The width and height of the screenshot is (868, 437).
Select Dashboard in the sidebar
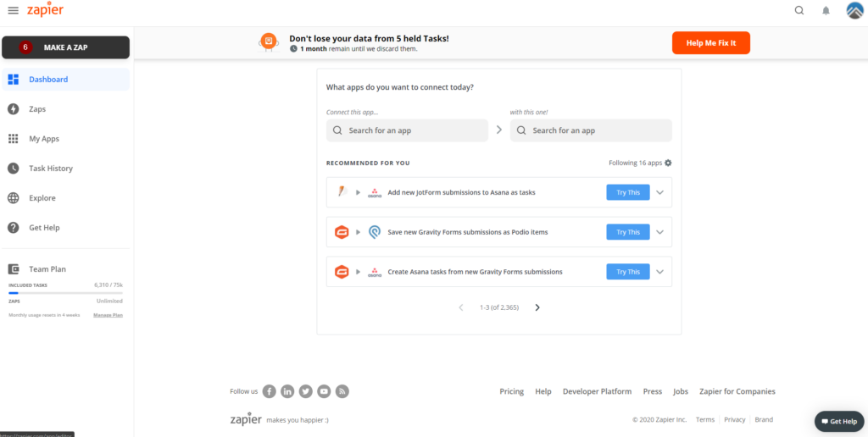(65, 79)
